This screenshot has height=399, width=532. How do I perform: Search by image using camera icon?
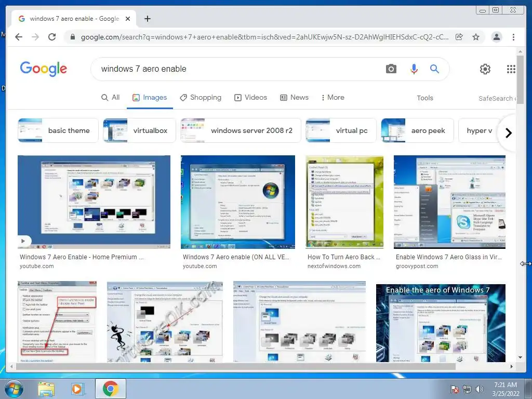tap(391, 69)
